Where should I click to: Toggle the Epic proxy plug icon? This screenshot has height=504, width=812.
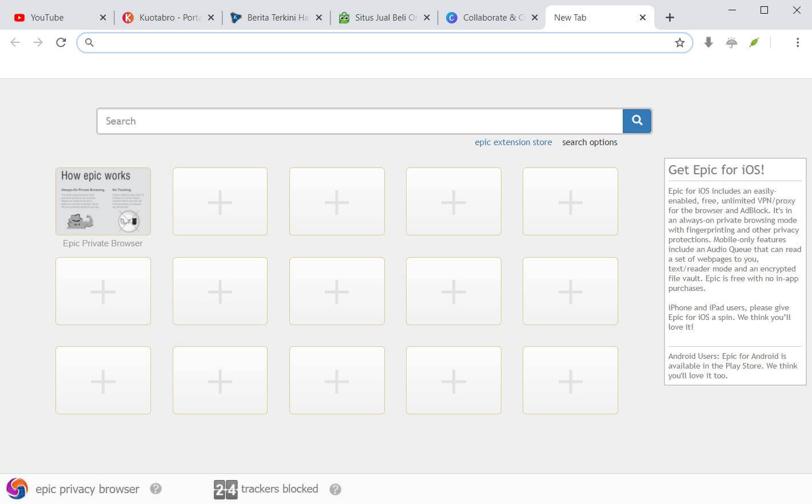click(x=754, y=42)
